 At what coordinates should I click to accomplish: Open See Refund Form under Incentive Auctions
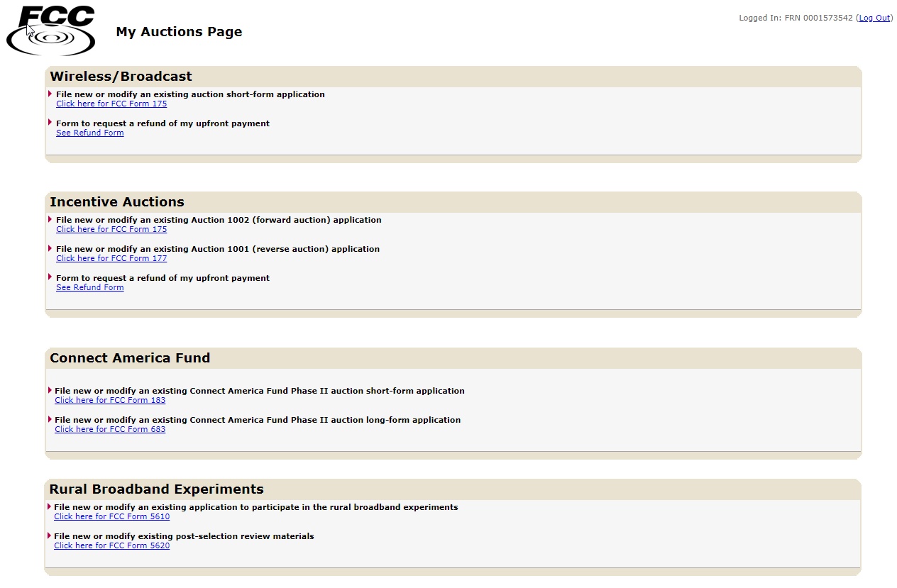[89, 287]
